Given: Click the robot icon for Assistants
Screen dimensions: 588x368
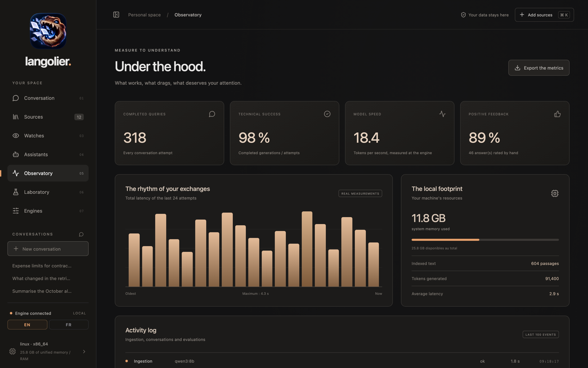Looking at the screenshot, I should coord(16,154).
